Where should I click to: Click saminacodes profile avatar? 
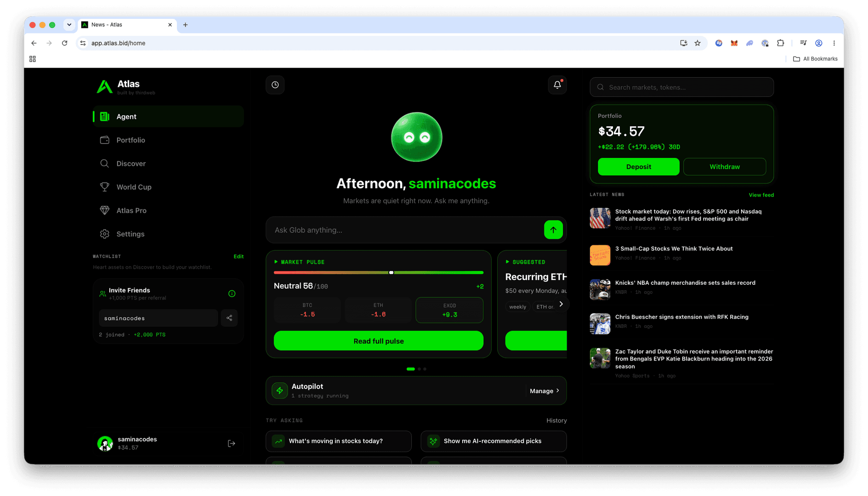[105, 444]
